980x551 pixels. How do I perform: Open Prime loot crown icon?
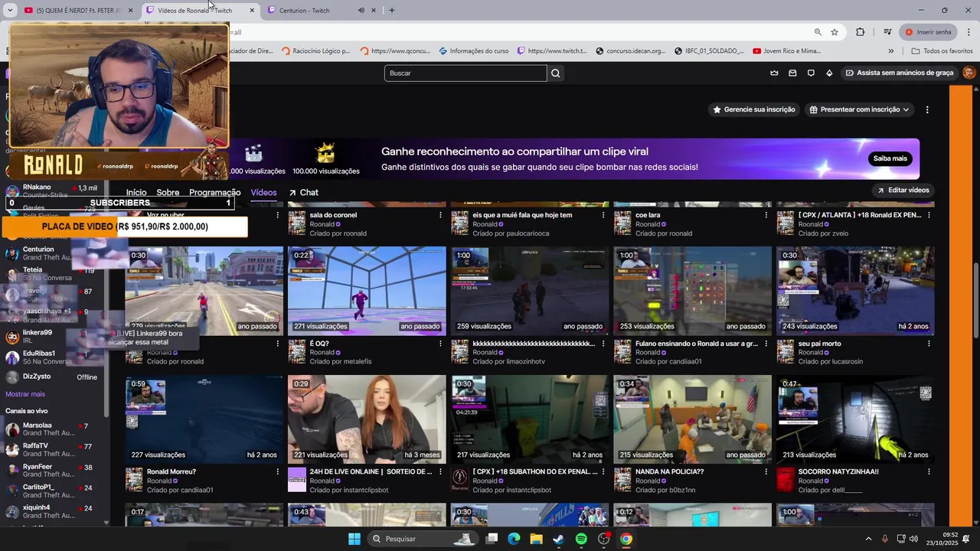[774, 73]
